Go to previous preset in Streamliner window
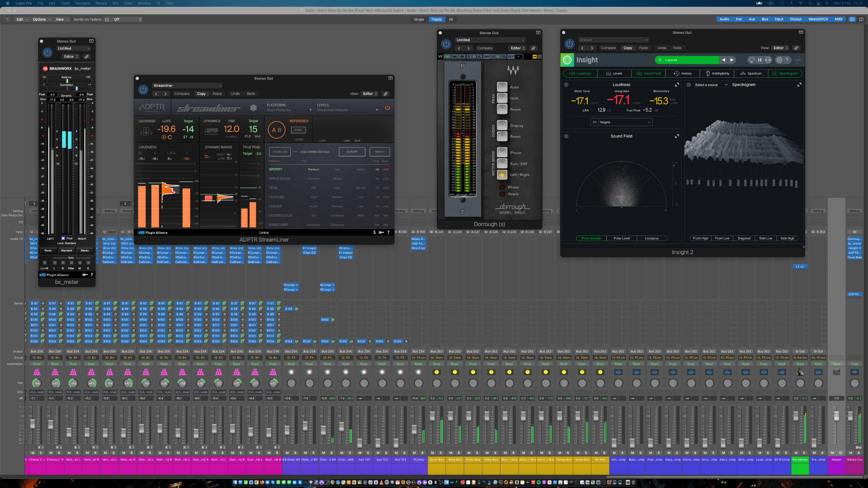 click(156, 94)
